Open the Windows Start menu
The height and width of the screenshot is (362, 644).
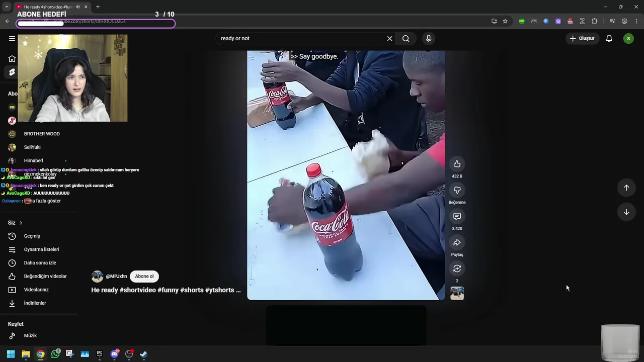11,354
